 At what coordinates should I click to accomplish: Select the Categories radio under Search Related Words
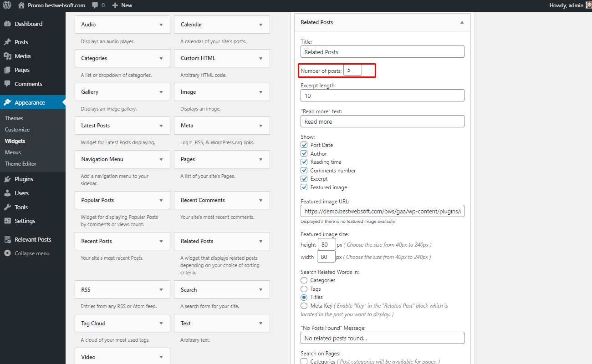[x=304, y=280]
